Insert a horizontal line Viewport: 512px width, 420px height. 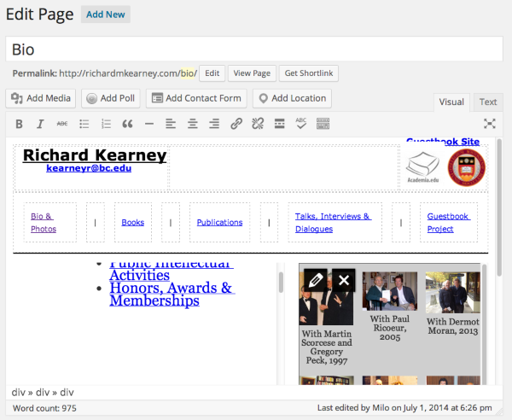(149, 124)
